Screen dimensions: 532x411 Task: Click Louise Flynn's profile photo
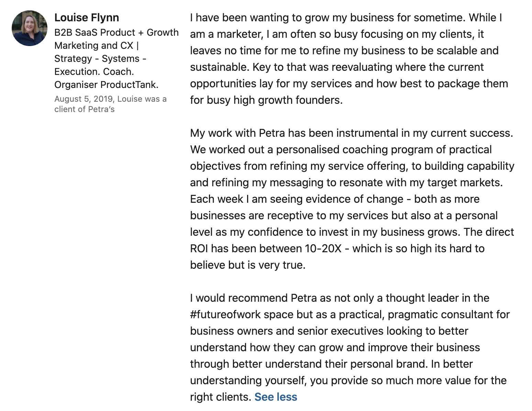[30, 28]
